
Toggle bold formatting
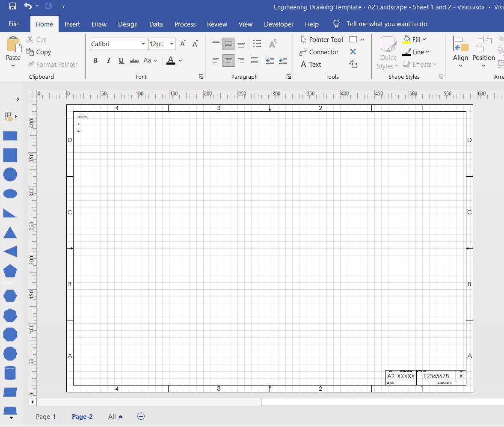[95, 60]
